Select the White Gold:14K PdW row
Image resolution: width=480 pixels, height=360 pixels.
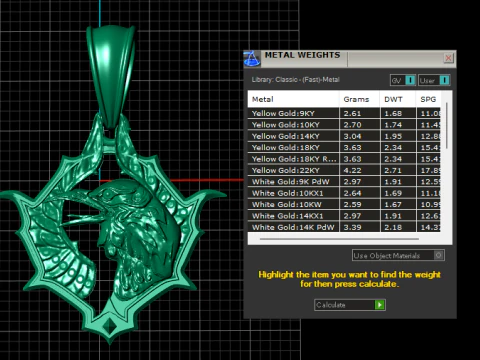coord(344,227)
